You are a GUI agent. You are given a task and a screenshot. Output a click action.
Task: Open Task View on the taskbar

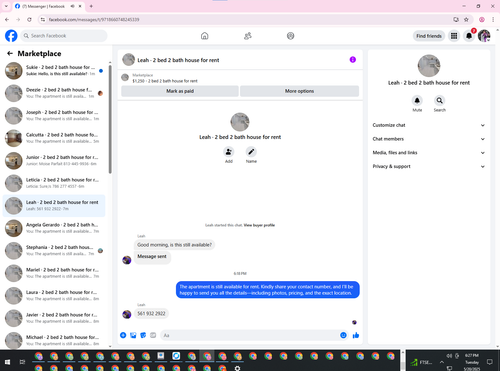coord(22,362)
